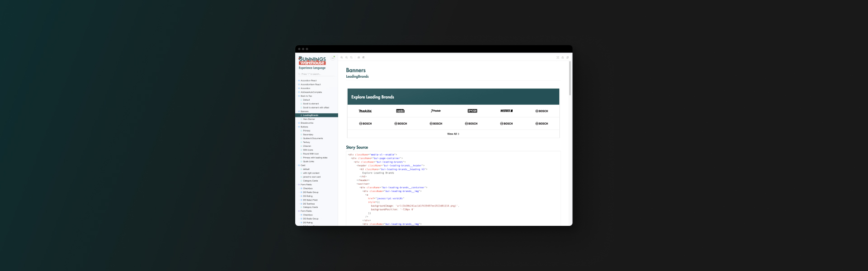868x271 pixels.
Task: Open the Scroll to element story
Action: pos(311,104)
